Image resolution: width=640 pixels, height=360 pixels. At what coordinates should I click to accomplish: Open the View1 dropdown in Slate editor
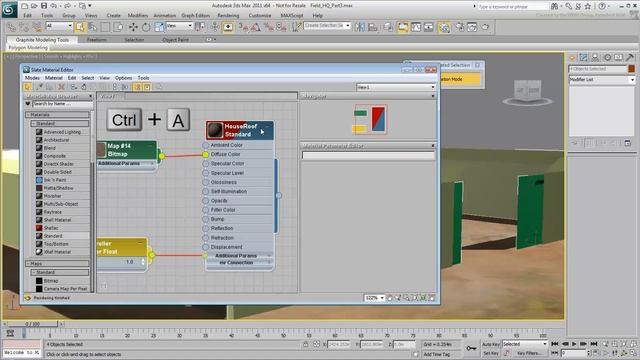pos(396,87)
